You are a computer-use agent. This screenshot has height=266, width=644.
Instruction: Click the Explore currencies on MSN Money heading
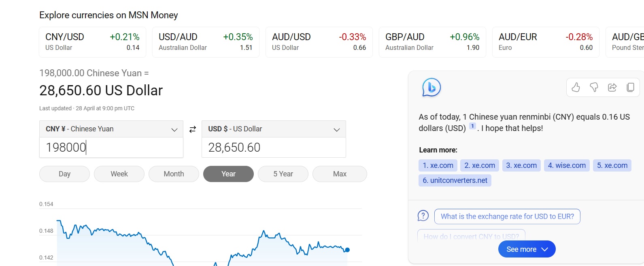pyautogui.click(x=108, y=15)
